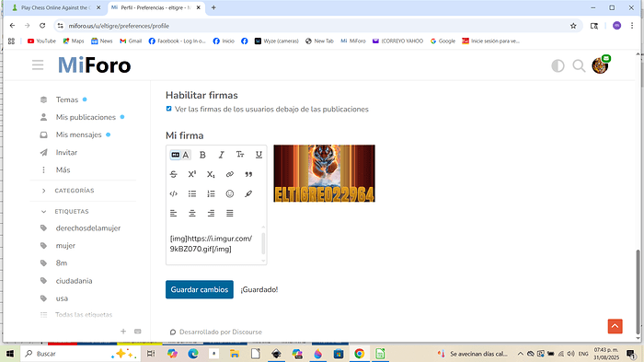Open a new browser tab
This screenshot has height=362, width=644.
(x=213, y=7)
